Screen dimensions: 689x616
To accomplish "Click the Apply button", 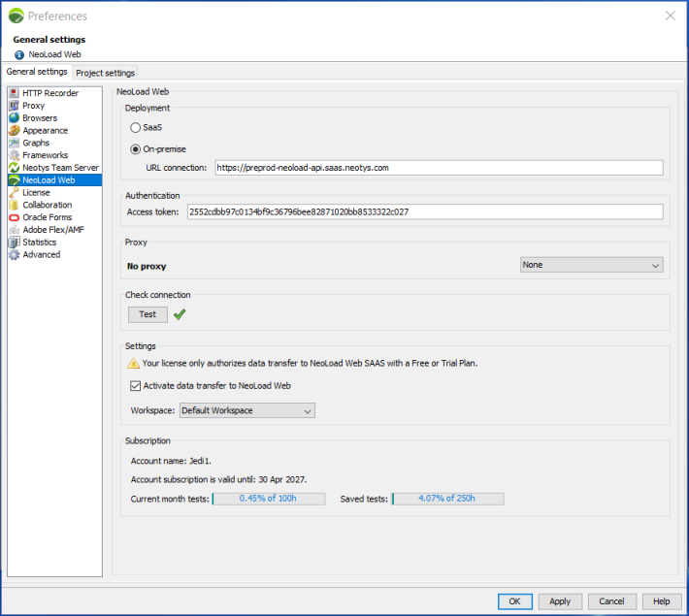I will coord(560,601).
